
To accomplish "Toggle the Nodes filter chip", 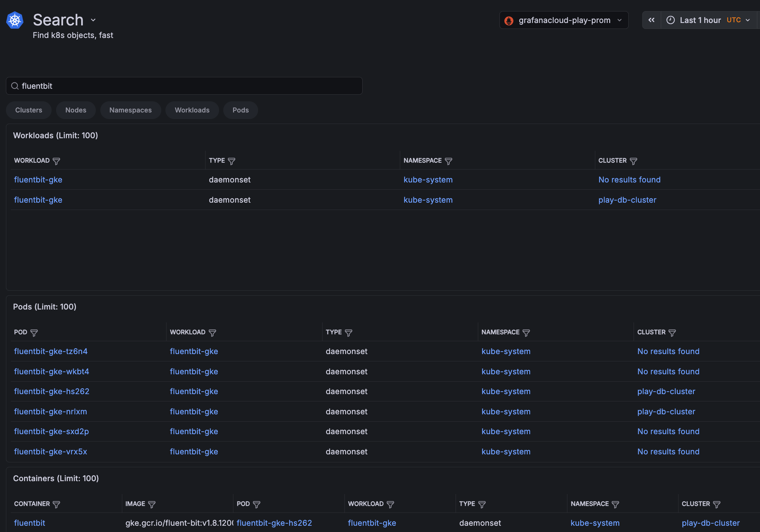I will [x=76, y=110].
